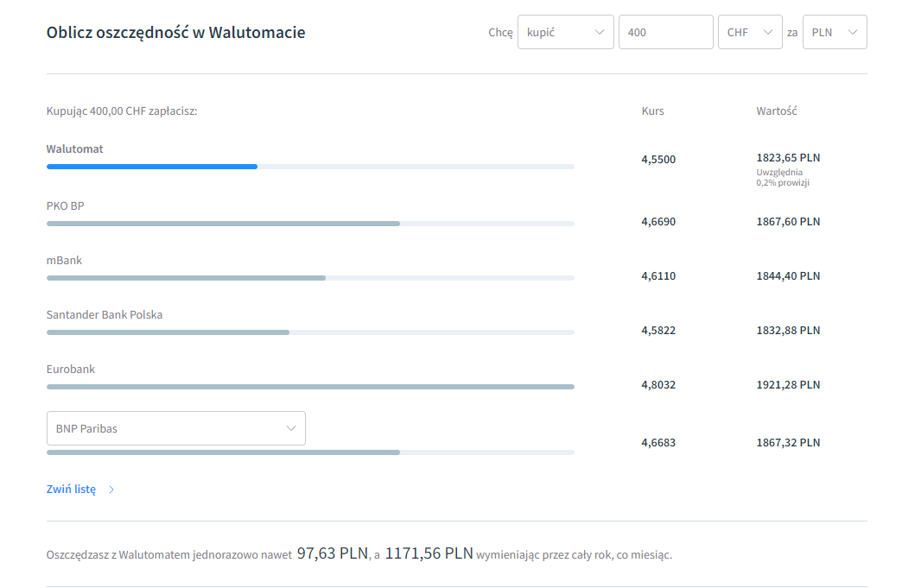Viewport: 921px width, 588px height.
Task: Click the Wartość column header
Action: coord(777,111)
